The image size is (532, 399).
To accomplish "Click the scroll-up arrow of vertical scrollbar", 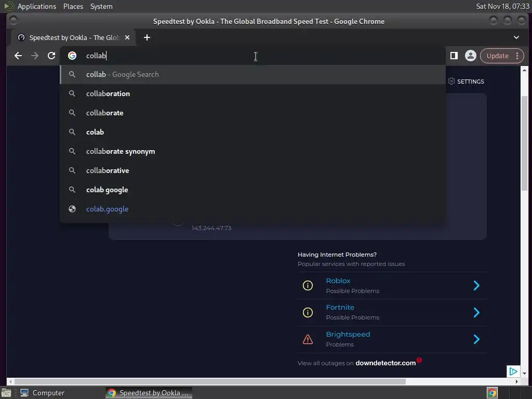I will coord(524,70).
